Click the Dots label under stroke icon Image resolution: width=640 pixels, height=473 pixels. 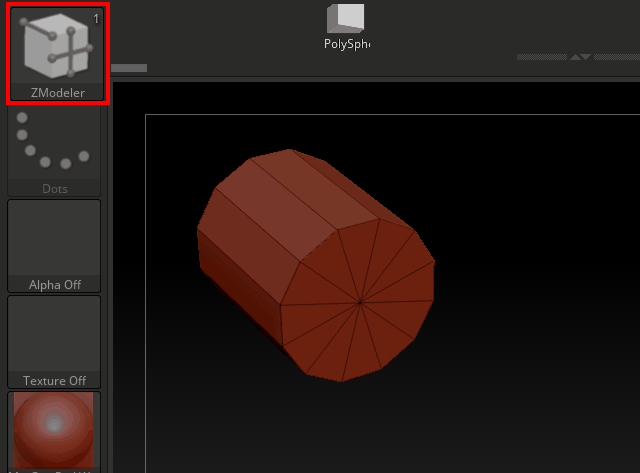(x=54, y=188)
